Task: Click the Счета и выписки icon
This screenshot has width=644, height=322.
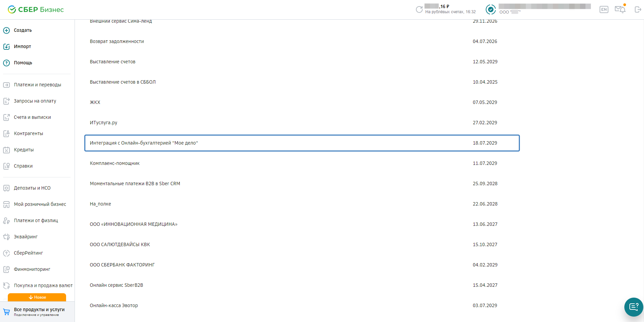Action: click(6, 117)
